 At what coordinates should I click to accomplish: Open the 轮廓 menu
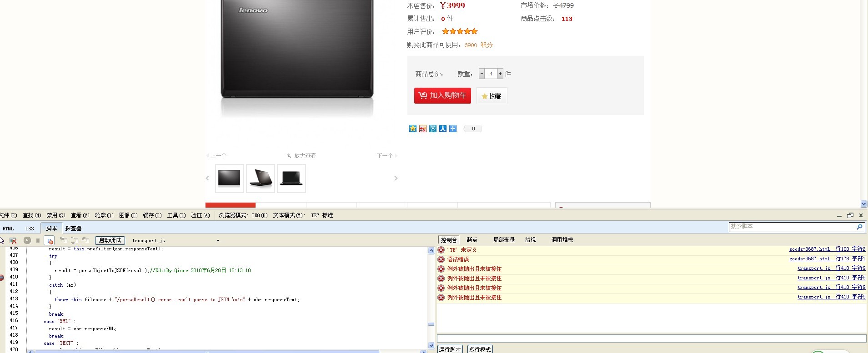[104, 215]
